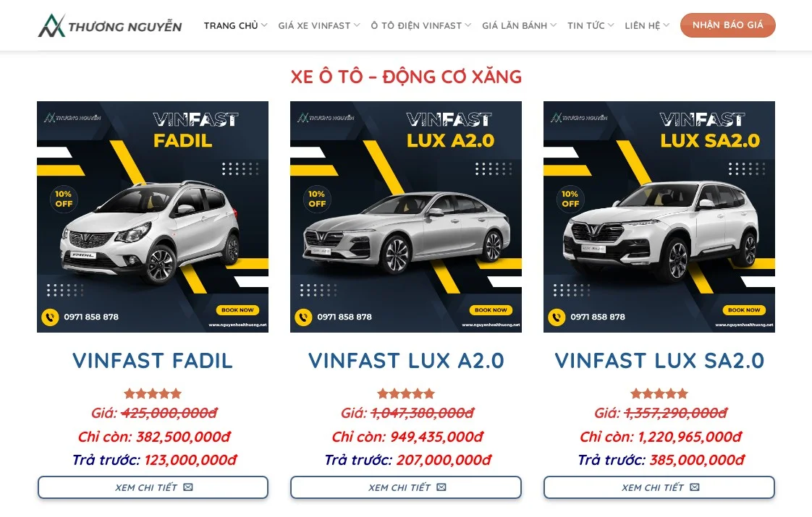Open the VinFast Lux SA2.0 title link
This screenshot has width=812, height=517.
click(659, 361)
